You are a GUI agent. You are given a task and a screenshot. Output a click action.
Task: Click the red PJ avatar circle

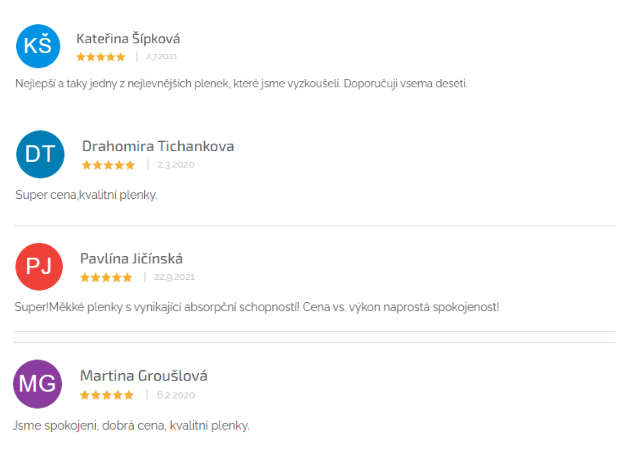(39, 267)
